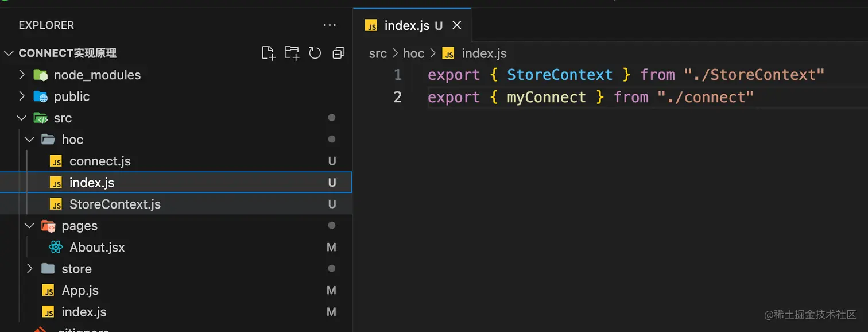Expand the store folder

(30, 269)
